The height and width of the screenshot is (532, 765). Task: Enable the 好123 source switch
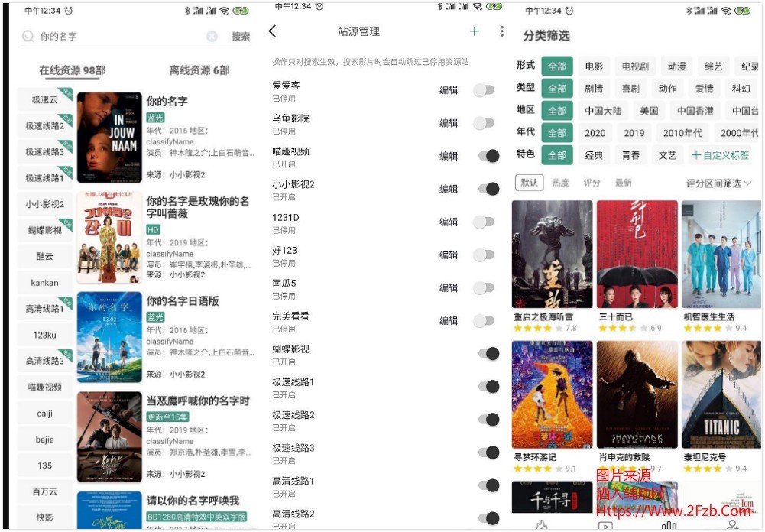point(484,255)
